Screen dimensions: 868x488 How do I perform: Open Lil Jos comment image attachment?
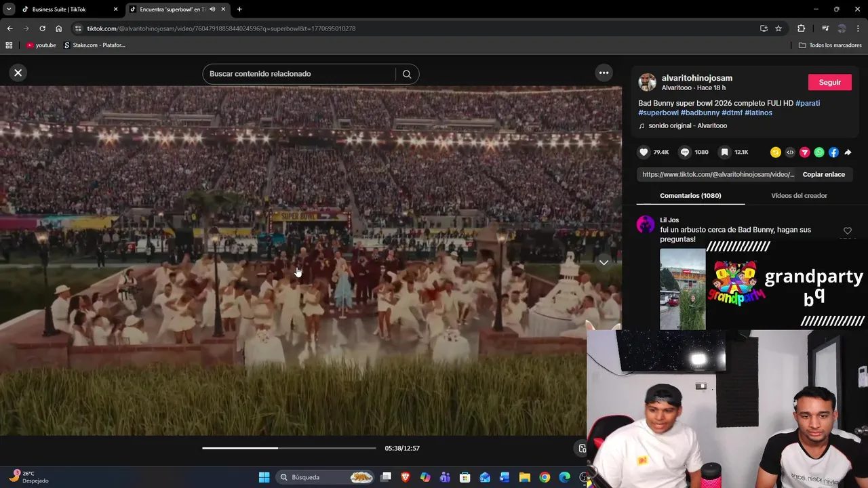682,289
